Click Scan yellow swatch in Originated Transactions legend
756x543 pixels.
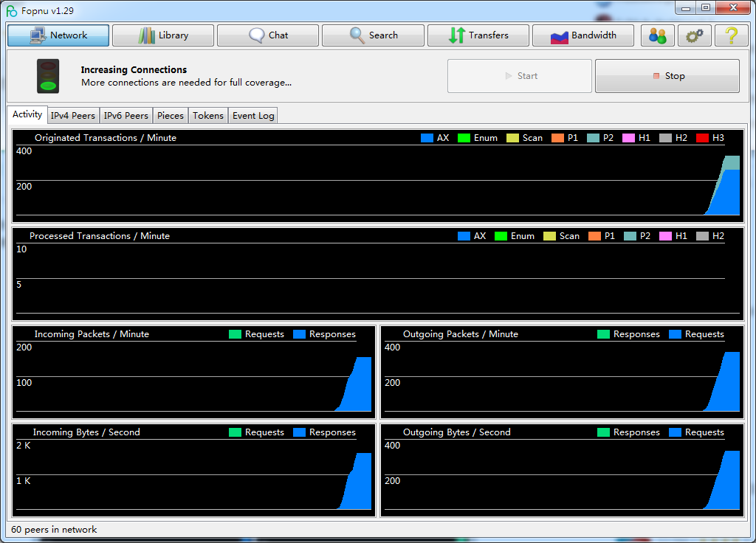(x=512, y=138)
